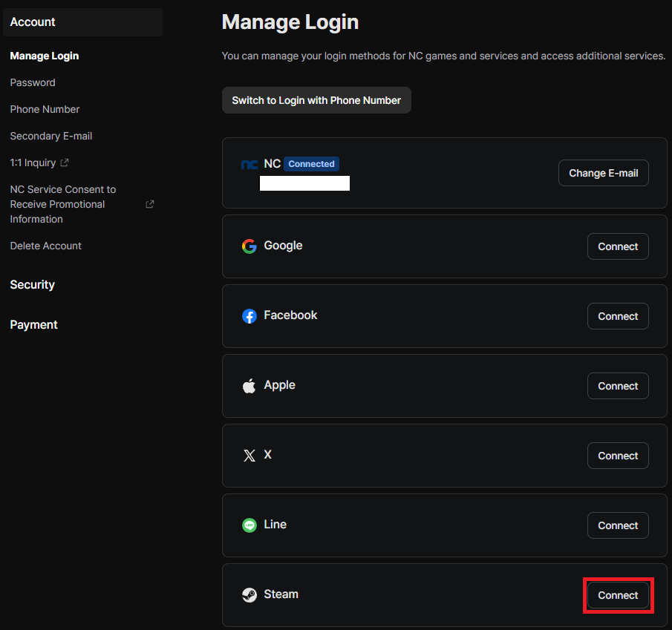Click the Change E-mail button

click(603, 173)
